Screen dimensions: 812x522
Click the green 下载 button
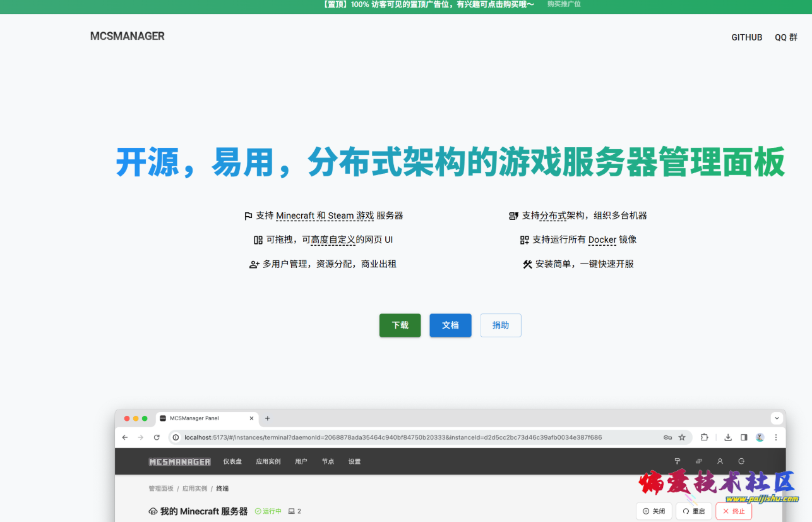point(400,325)
